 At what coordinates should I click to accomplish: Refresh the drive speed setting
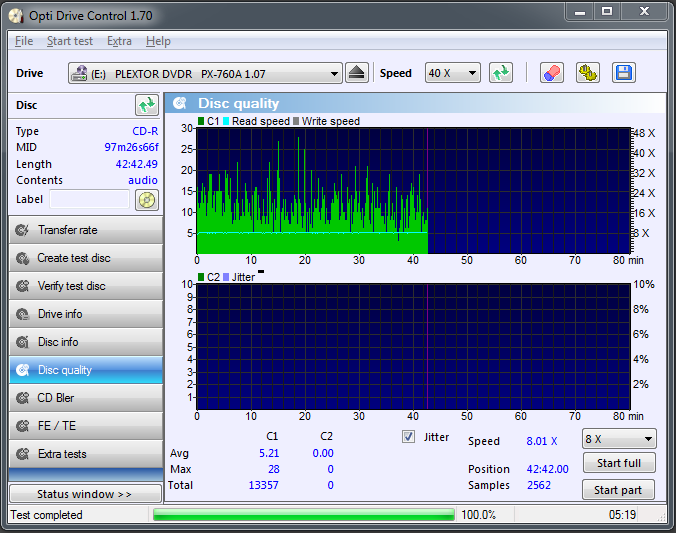point(501,72)
